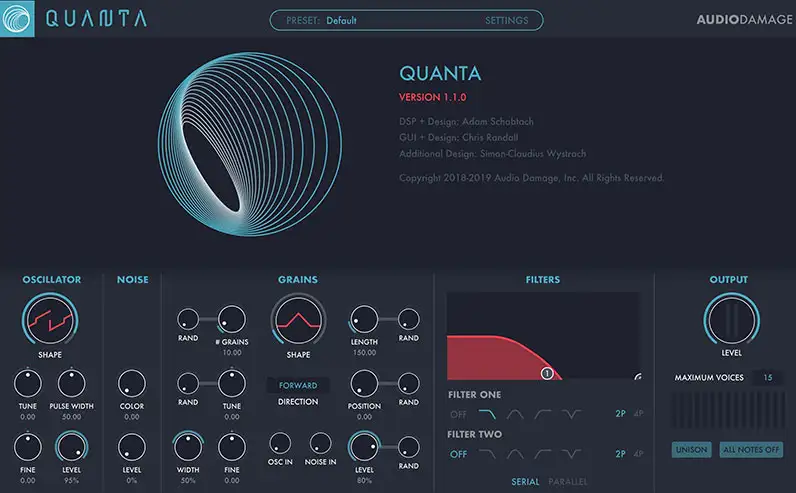Choose SERIAL filter routing
This screenshot has width=796, height=493.
click(x=525, y=481)
